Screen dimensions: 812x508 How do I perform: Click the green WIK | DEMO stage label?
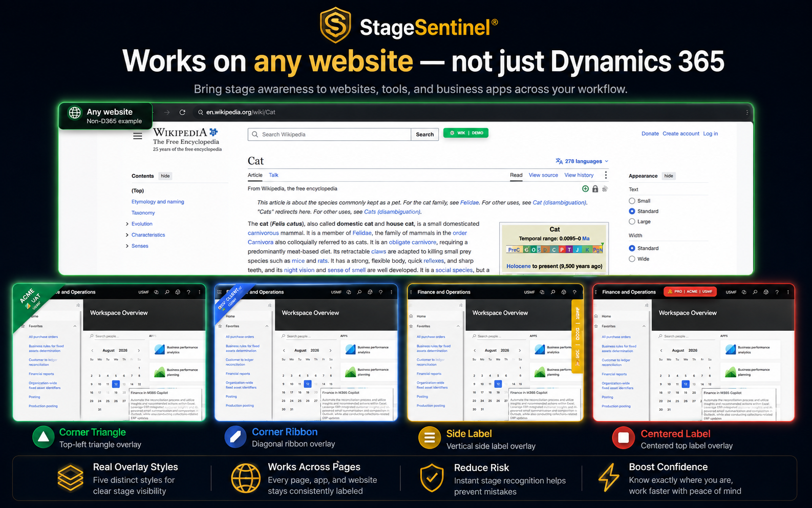tap(466, 133)
